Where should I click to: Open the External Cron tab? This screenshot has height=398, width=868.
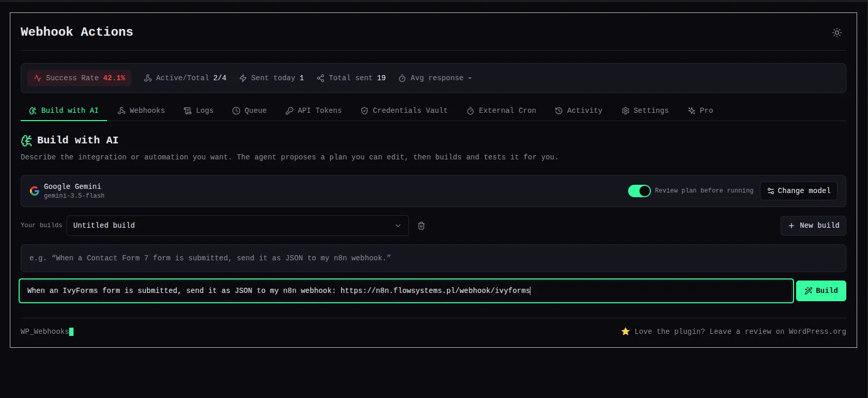tap(501, 111)
